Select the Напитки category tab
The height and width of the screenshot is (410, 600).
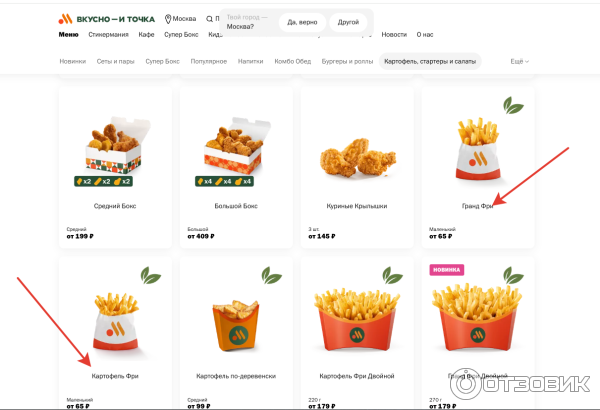click(251, 61)
